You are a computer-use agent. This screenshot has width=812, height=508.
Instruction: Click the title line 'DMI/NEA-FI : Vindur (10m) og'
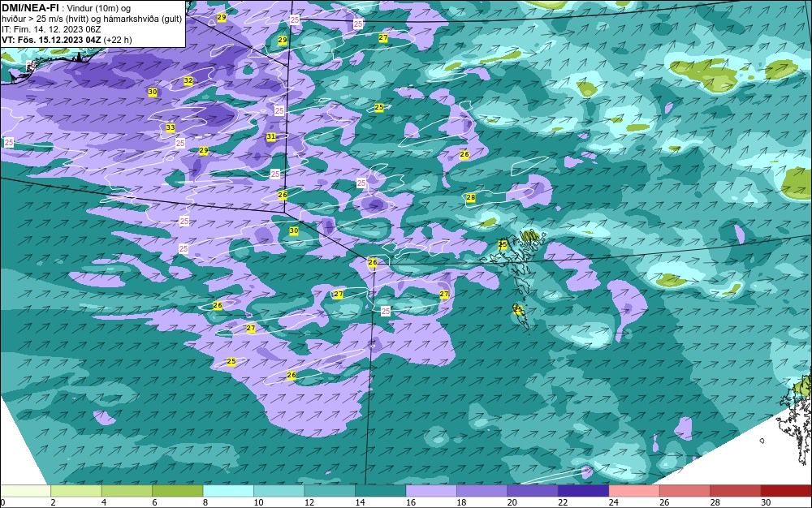(x=67, y=8)
